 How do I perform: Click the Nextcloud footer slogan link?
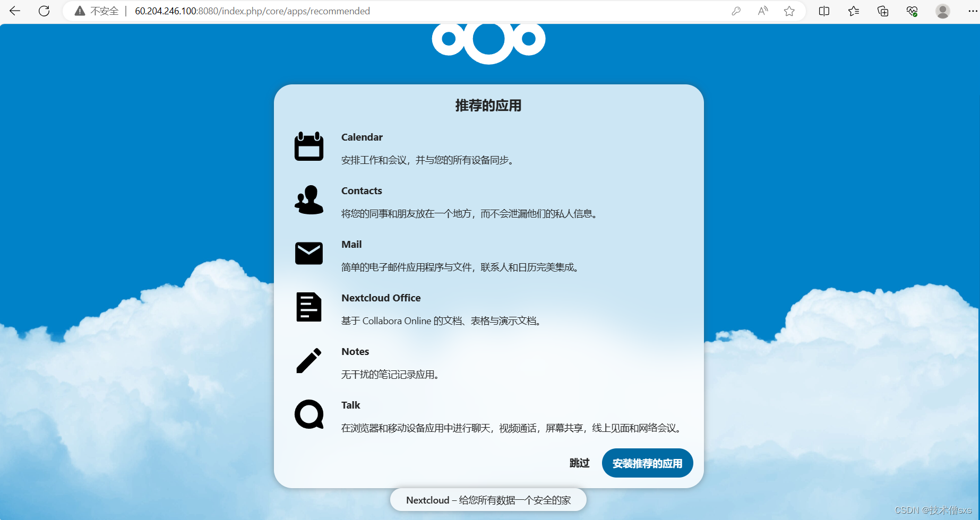(488, 500)
